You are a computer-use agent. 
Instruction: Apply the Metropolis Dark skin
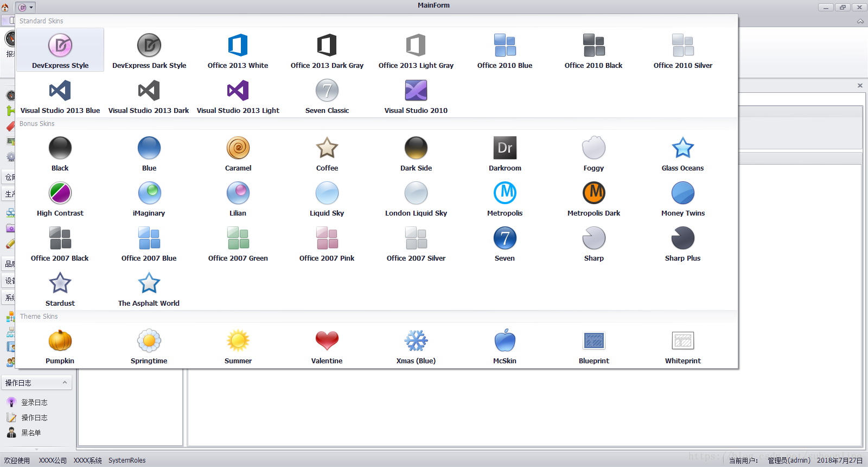[x=594, y=198]
